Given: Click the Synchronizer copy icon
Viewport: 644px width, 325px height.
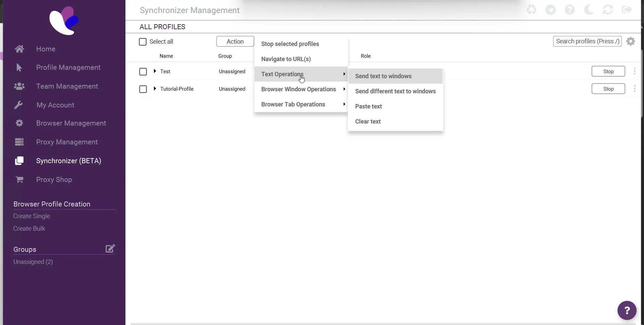Looking at the screenshot, I should [19, 161].
